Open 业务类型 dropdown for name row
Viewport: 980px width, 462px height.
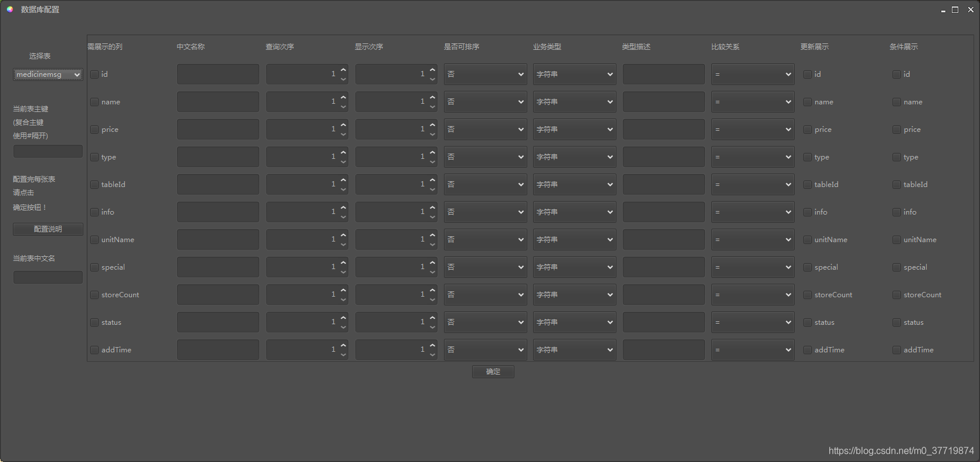574,102
